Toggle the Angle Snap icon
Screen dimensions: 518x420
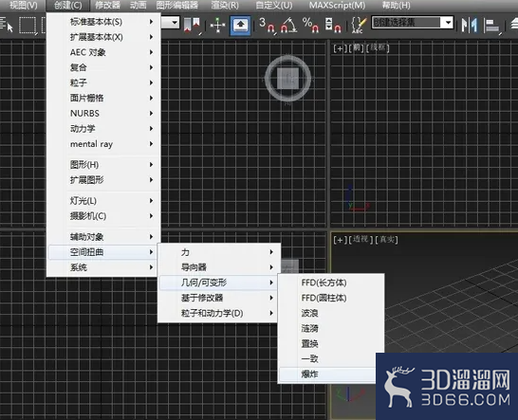(288, 26)
